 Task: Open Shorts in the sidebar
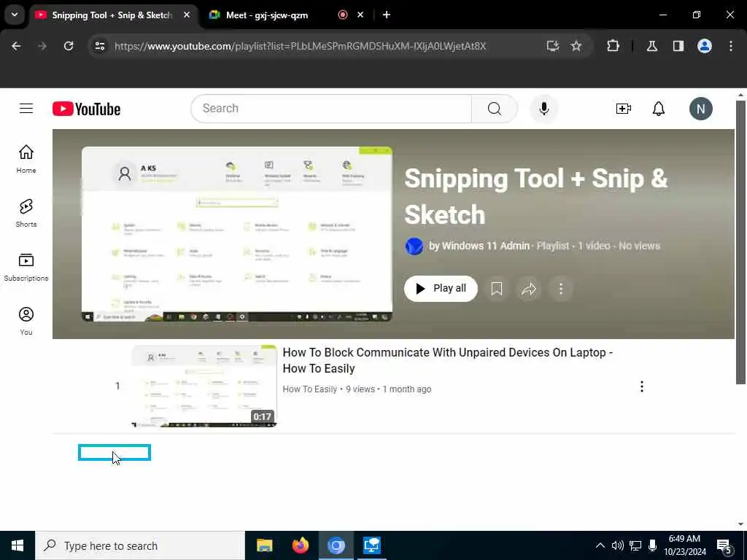coord(26,213)
